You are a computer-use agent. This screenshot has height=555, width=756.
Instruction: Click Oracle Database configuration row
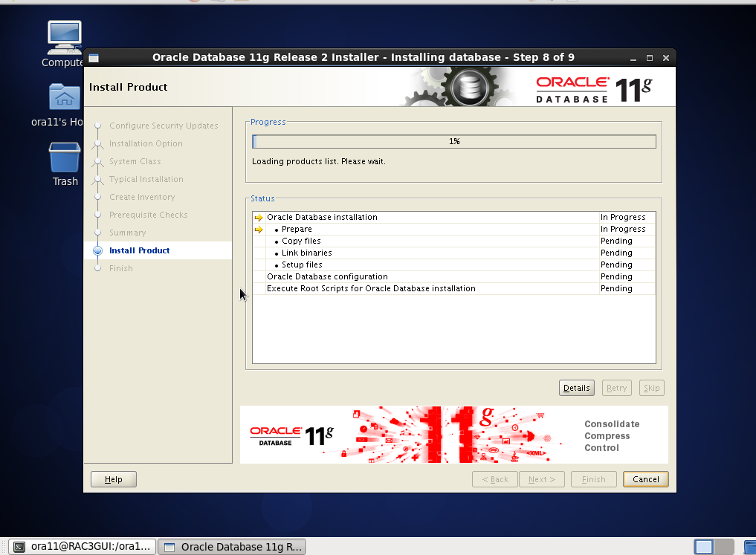[453, 276]
